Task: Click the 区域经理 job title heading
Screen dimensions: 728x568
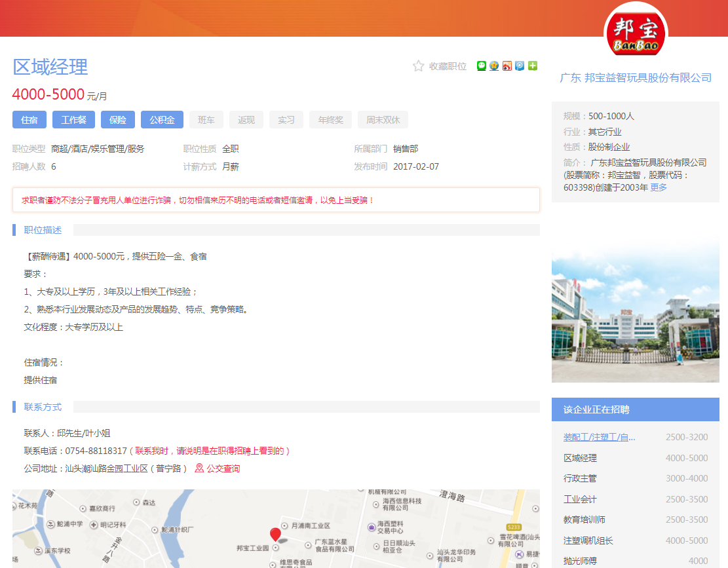Action: pyautogui.click(x=50, y=67)
